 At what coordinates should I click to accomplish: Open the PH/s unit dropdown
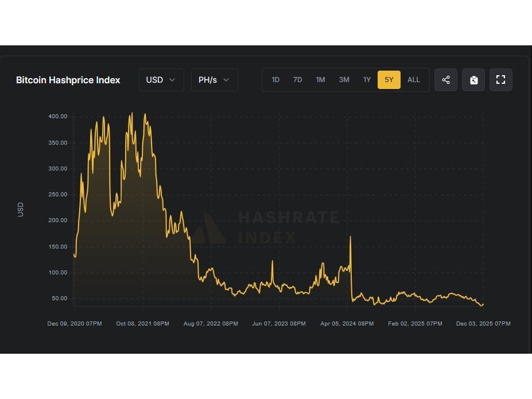point(214,80)
